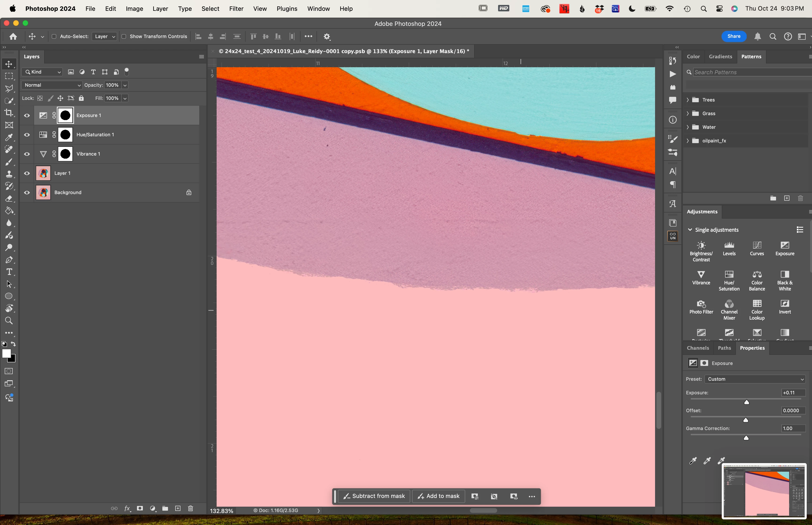Open the Normal blend mode dropdown
This screenshot has width=812, height=525.
[52, 85]
